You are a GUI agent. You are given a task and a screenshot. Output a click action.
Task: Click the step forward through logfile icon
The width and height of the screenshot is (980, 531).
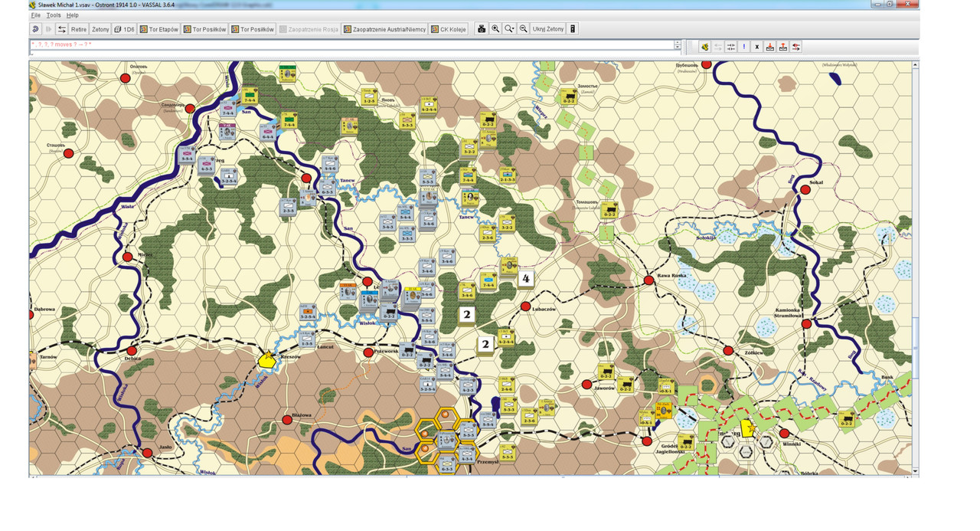(49, 29)
